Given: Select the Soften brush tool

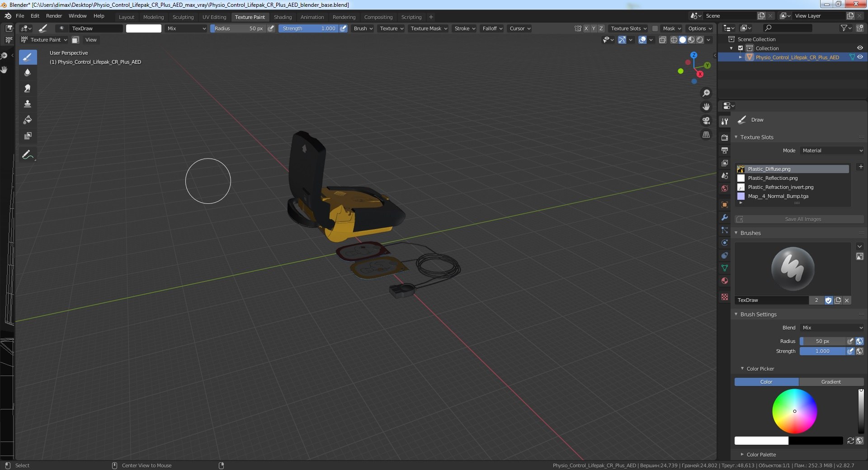Looking at the screenshot, I should coord(28,73).
